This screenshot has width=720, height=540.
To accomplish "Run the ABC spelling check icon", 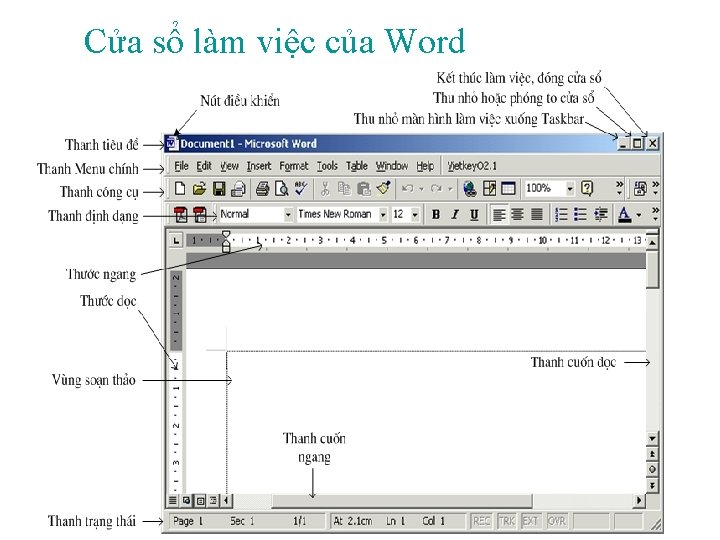I will pos(301,188).
